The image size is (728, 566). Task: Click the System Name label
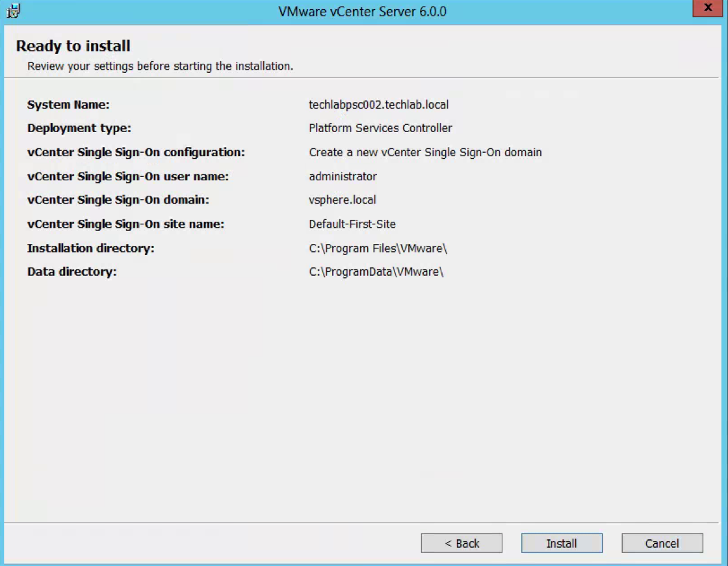pos(68,105)
